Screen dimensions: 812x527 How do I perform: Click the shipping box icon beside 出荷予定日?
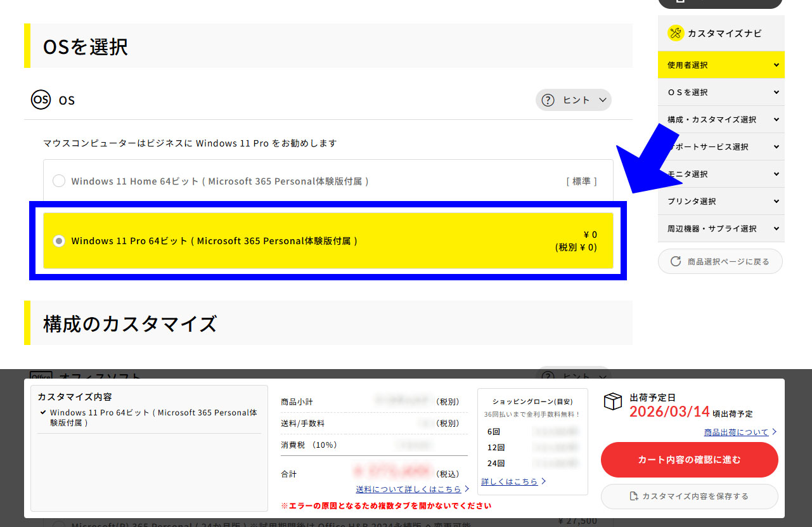[x=613, y=402]
